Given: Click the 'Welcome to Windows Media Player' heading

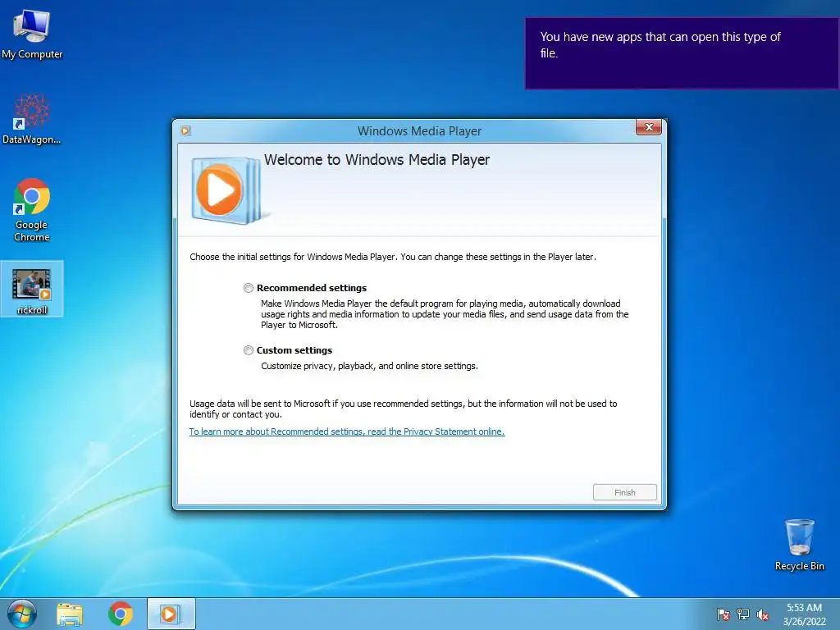Looking at the screenshot, I should [377, 160].
